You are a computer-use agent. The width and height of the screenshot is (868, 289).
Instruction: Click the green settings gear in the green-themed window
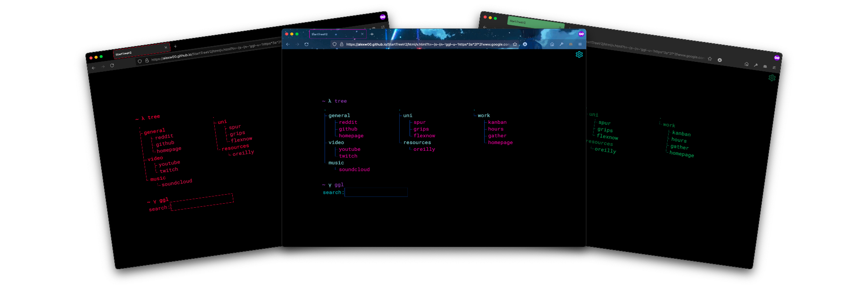(x=772, y=78)
